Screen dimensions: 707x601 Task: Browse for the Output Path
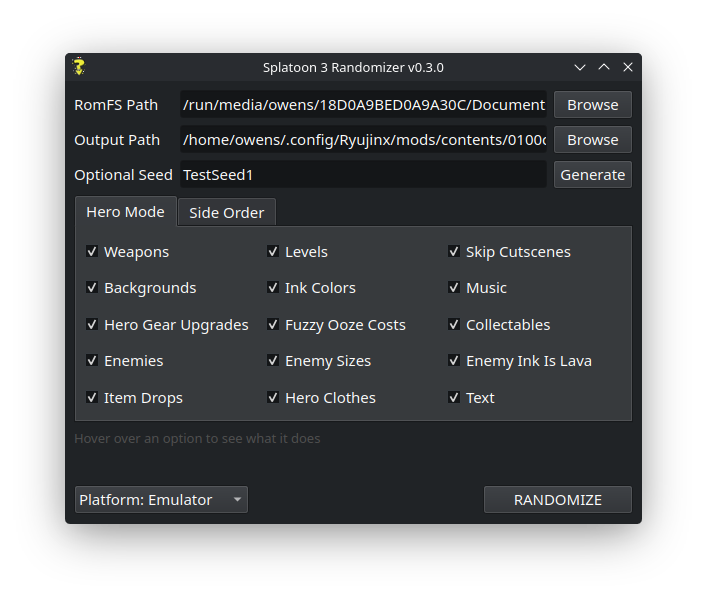click(592, 140)
